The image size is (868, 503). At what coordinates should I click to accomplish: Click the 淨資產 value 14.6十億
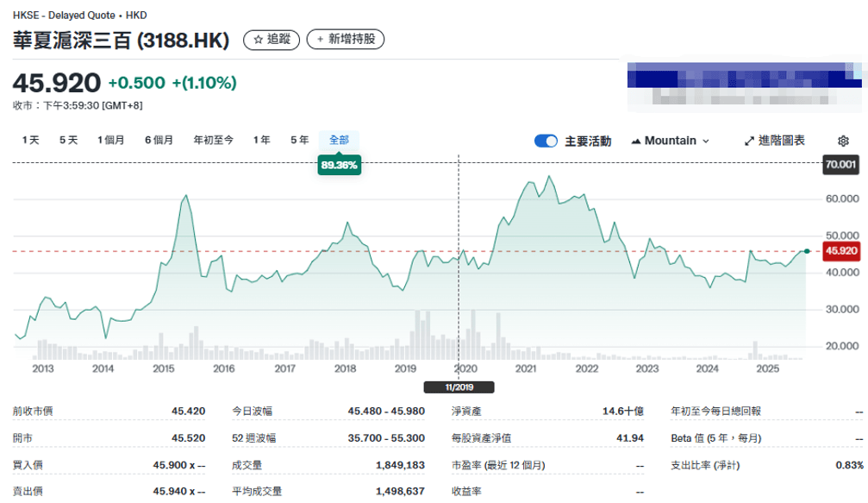click(622, 411)
